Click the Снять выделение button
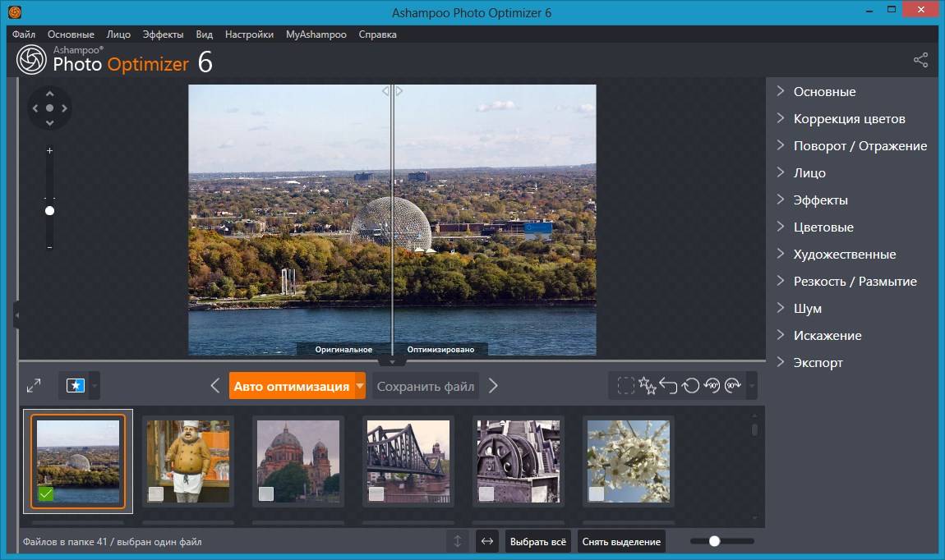This screenshot has width=945, height=560. click(621, 541)
